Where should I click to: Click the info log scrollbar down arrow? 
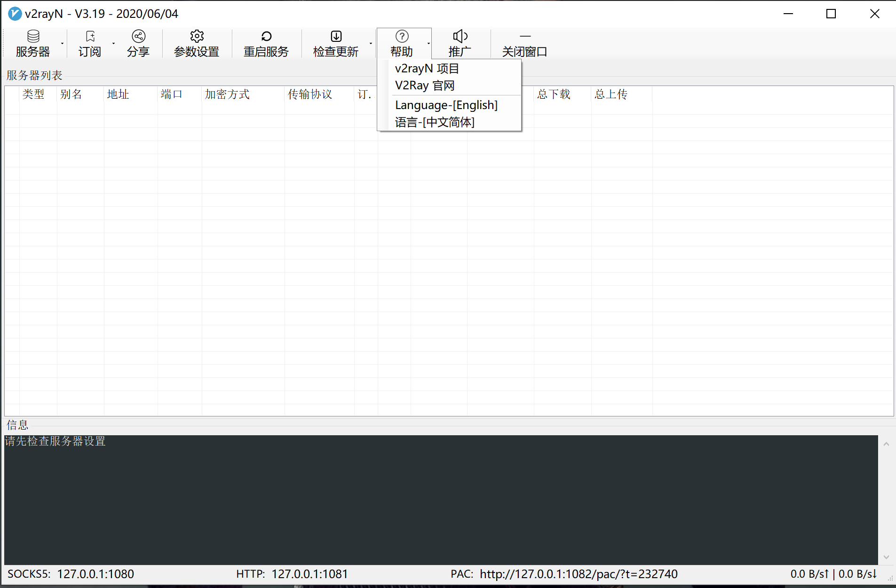tap(886, 557)
